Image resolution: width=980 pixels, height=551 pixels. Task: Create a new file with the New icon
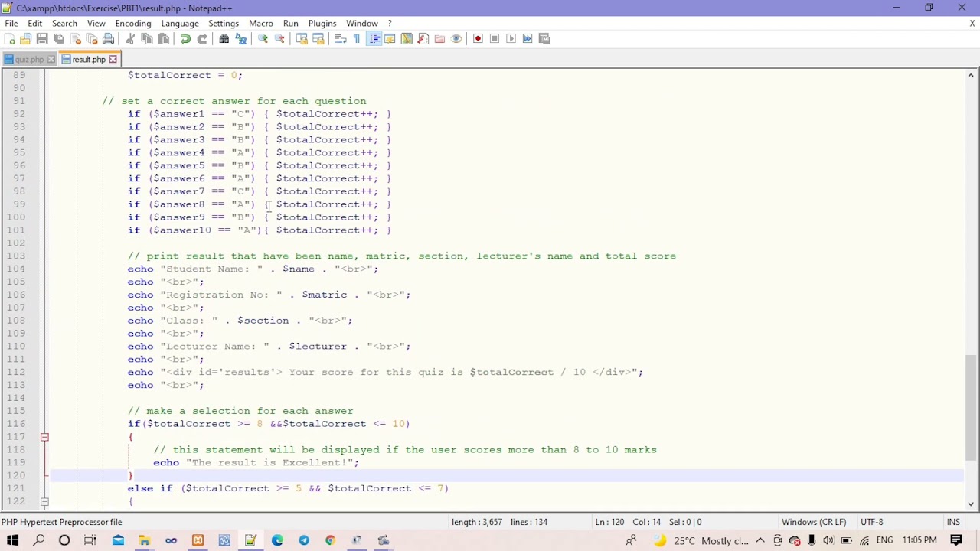[x=9, y=39]
